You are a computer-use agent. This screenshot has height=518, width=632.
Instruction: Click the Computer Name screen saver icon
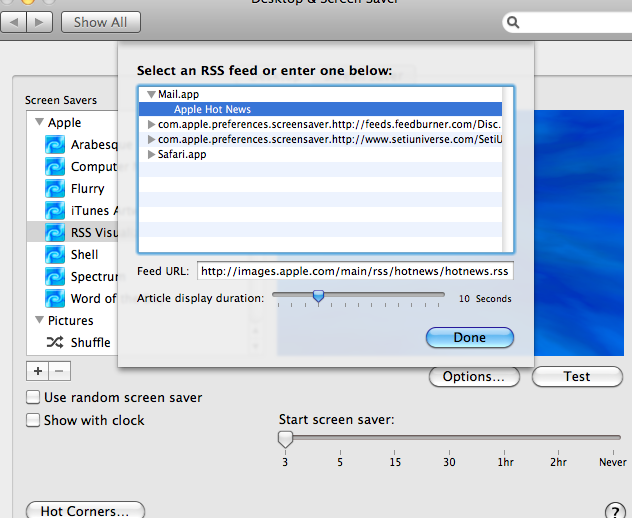click(55, 166)
